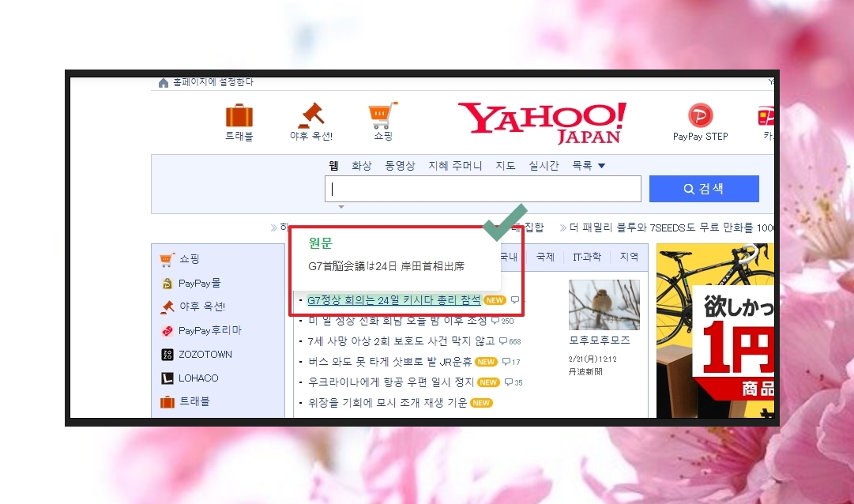Switch to the 화상 search tab
This screenshot has width=854, height=504.
pyautogui.click(x=361, y=166)
